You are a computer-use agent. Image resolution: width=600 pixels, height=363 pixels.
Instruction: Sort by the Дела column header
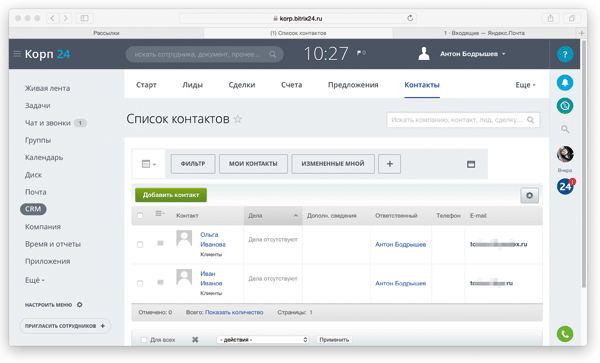pos(273,216)
